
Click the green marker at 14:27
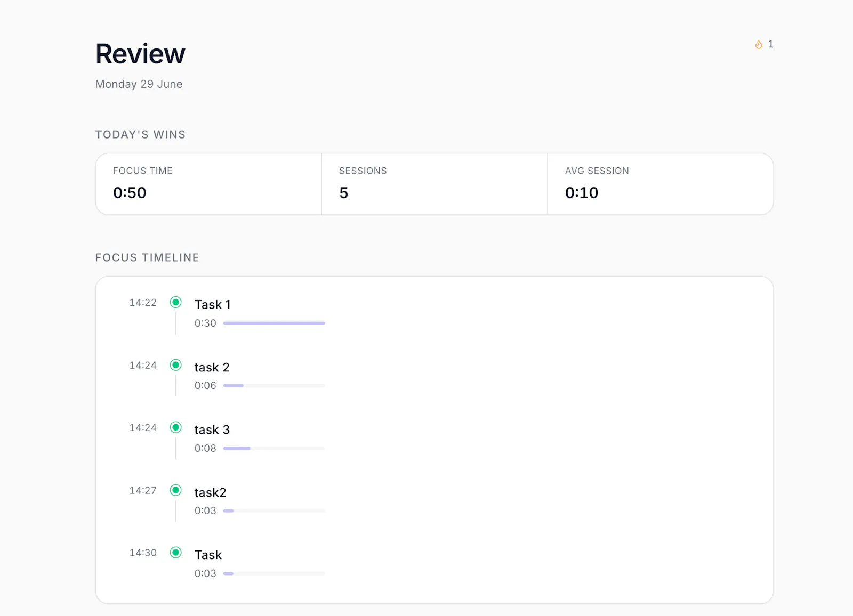(175, 490)
